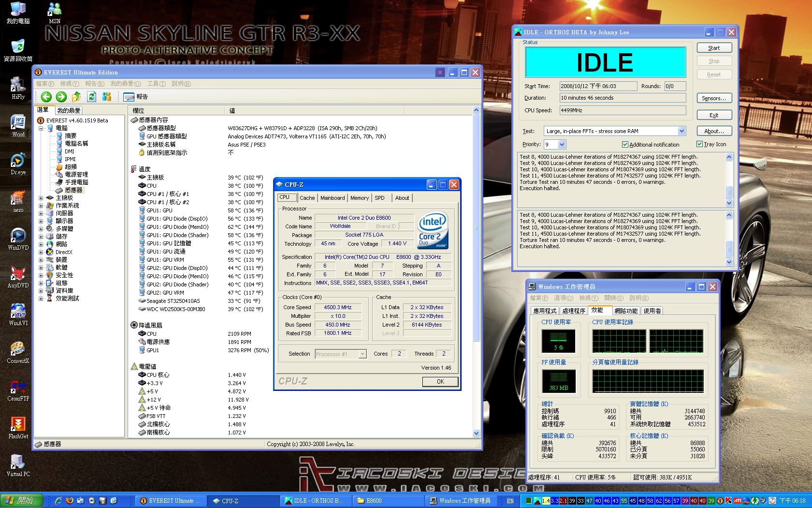Open the HiFly desktop icon
Image resolution: width=812 pixels, height=508 pixels.
click(x=18, y=87)
